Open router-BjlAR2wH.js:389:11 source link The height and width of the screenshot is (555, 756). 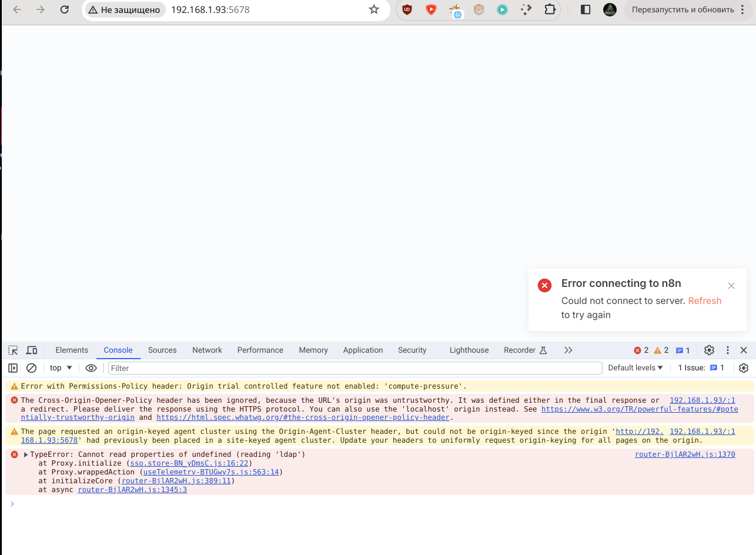(176, 481)
